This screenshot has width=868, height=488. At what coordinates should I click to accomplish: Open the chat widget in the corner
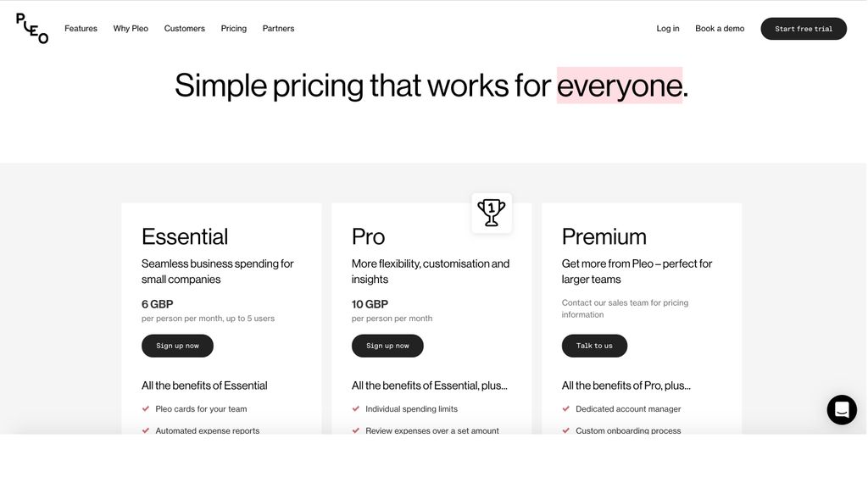tap(842, 409)
